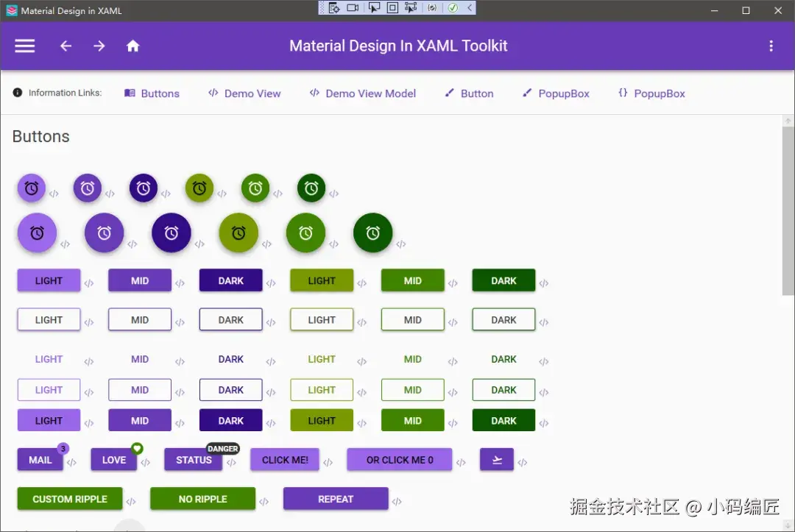Viewport: 795px width, 532px height.
Task: Open the three-dot overflow menu
Action: 771,46
